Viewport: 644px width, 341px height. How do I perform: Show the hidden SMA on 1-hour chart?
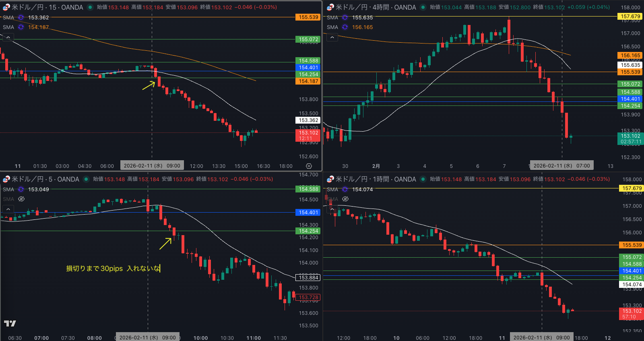[x=345, y=199]
